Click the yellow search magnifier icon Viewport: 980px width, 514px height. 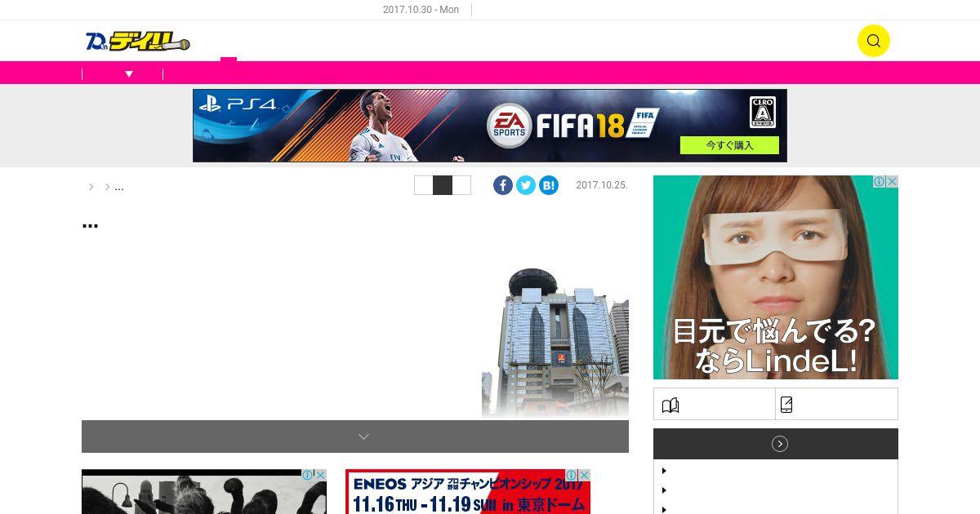point(873,41)
